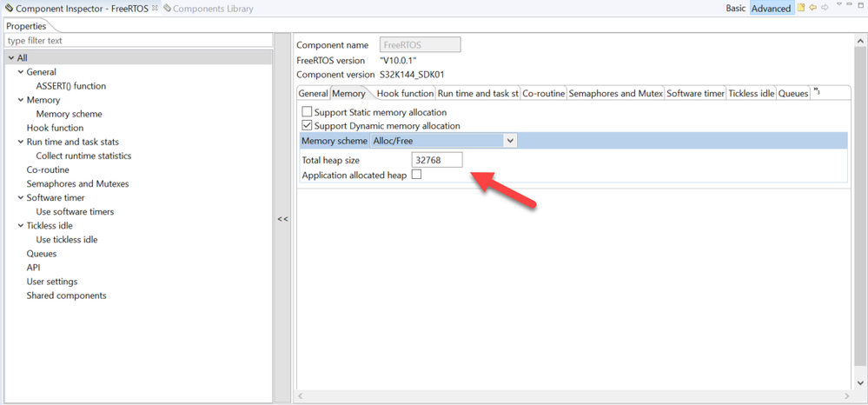The image size is (868, 405).
Task: Open the Co-routine tab
Action: point(544,94)
